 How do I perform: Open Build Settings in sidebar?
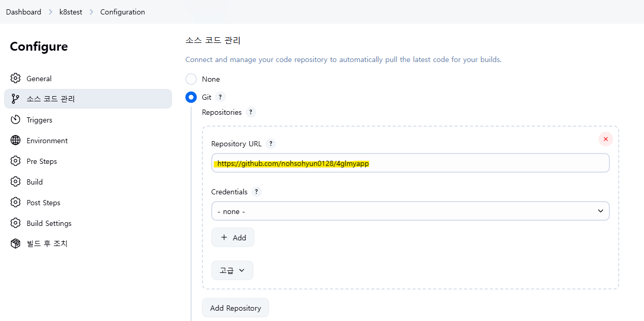(49, 223)
